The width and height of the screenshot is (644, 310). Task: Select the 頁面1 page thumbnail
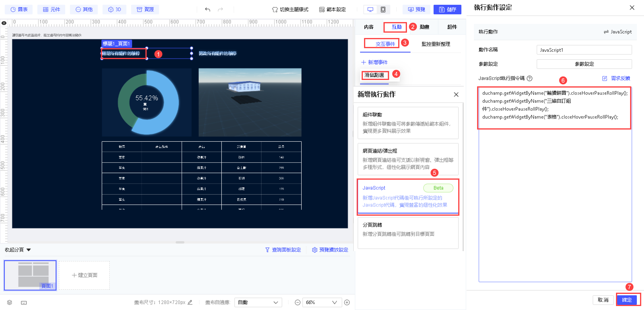[x=30, y=275]
